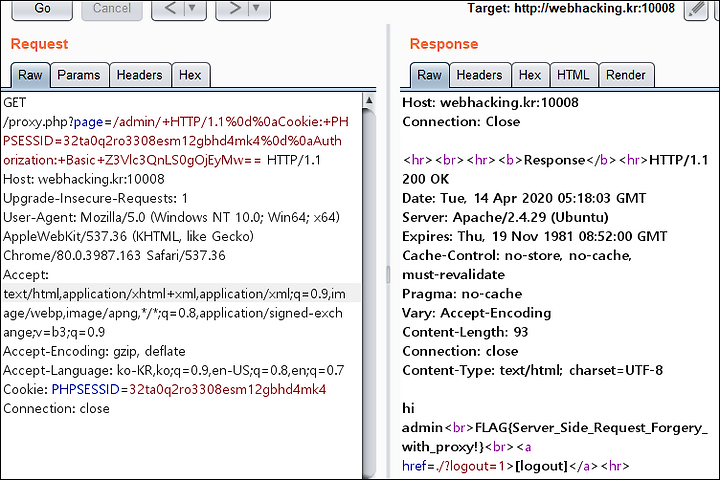Click the Target: http://webhacking.kr:10008 label
This screenshot has width=720, height=480.
click(571, 8)
